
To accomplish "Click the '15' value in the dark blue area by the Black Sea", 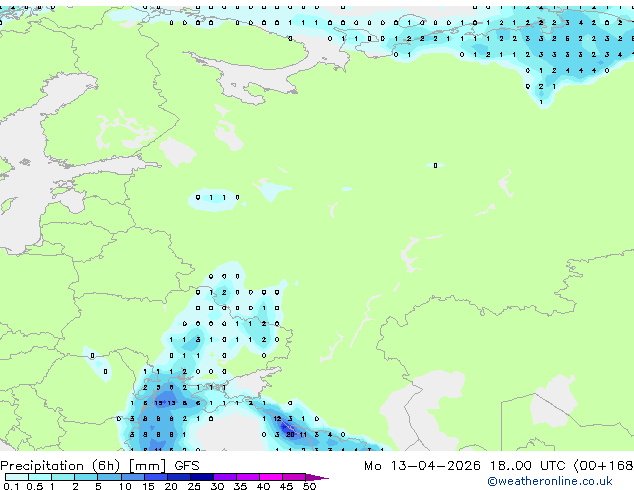I will tap(158, 403).
